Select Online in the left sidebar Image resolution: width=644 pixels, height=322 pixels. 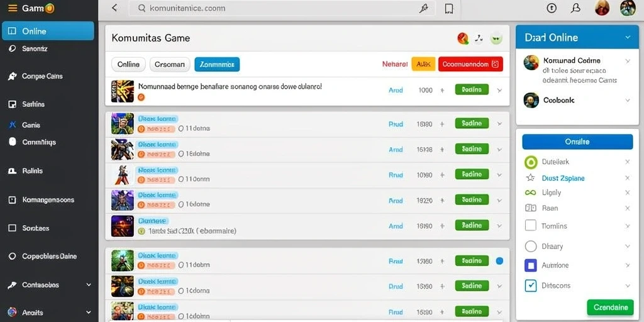coord(48,31)
